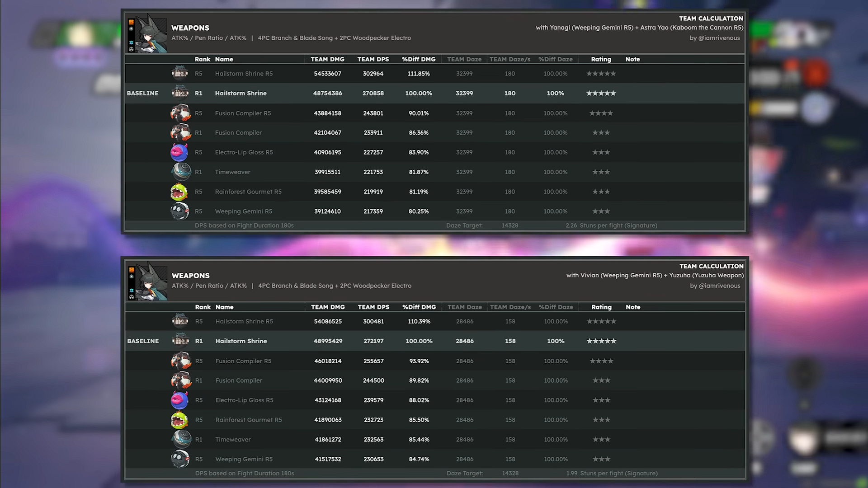Click four-star rating of top Fusion Compiler R5
The image size is (868, 488).
pos(601,113)
